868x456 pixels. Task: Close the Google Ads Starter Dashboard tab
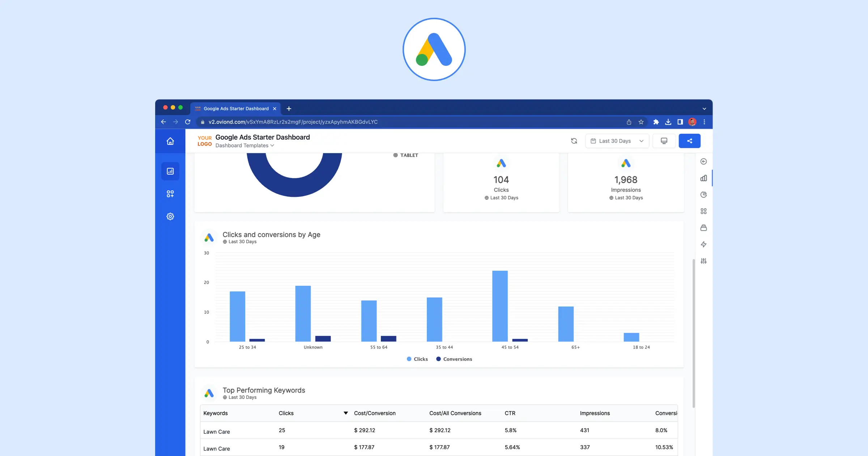(275, 109)
